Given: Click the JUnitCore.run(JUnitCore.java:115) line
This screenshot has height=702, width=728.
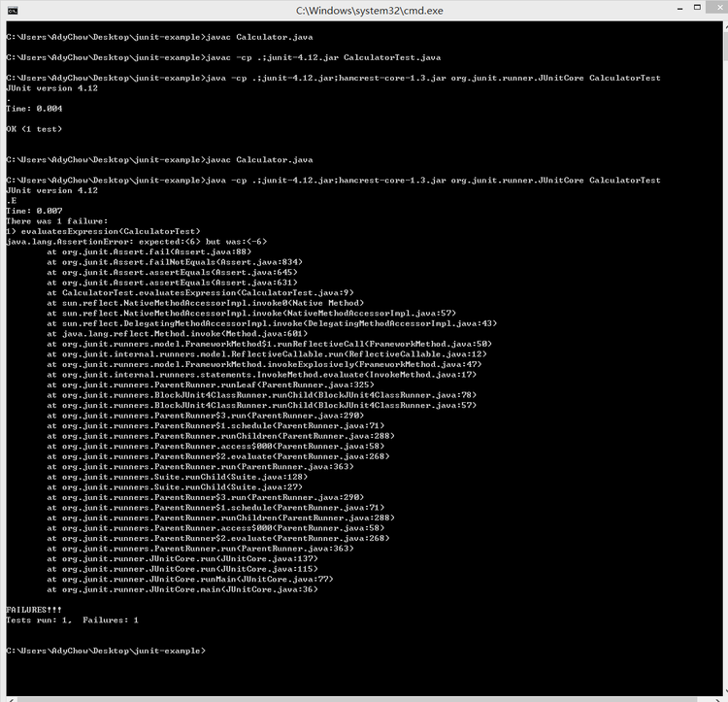Looking at the screenshot, I should click(x=182, y=568).
